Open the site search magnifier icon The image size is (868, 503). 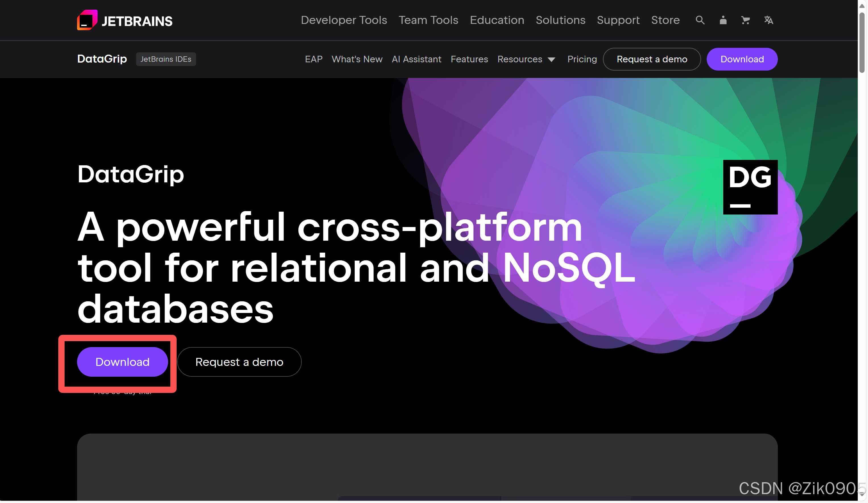click(700, 20)
